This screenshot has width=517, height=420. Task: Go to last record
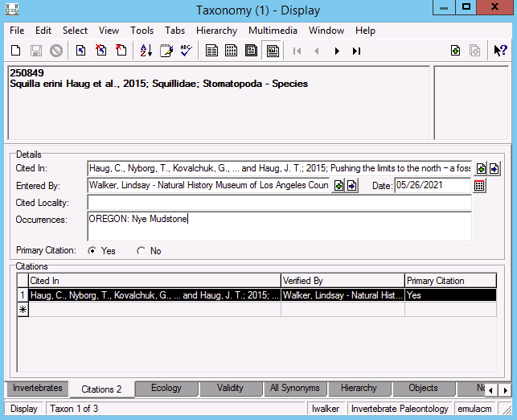tap(356, 51)
